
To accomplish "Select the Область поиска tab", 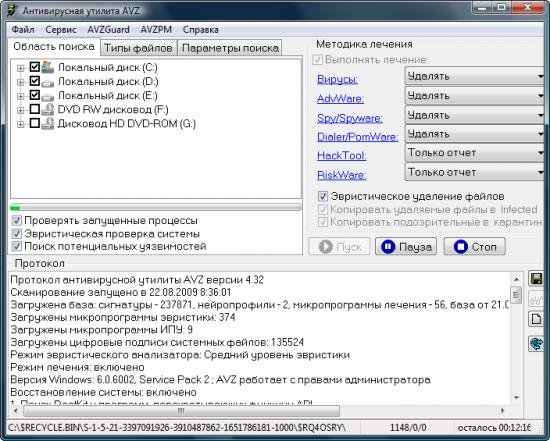I will pyautogui.click(x=54, y=47).
